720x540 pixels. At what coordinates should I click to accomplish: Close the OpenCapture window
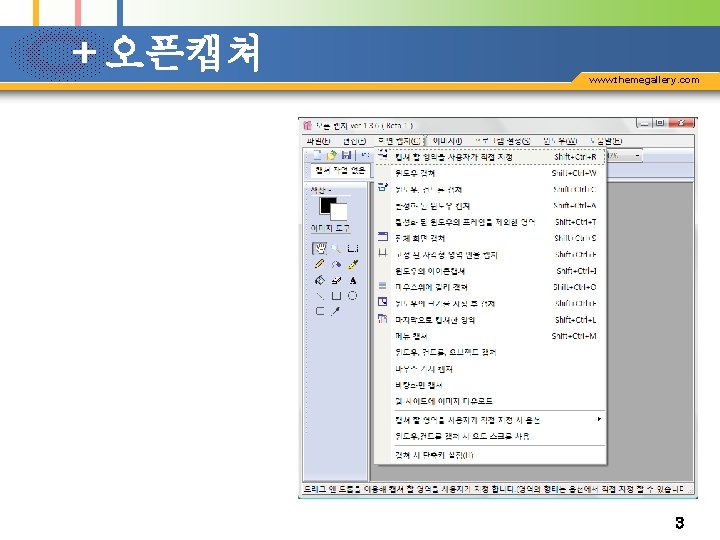click(x=681, y=123)
